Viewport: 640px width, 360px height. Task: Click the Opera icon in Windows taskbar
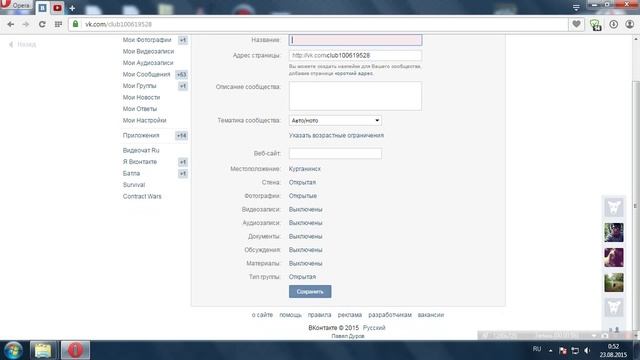[x=75, y=350]
